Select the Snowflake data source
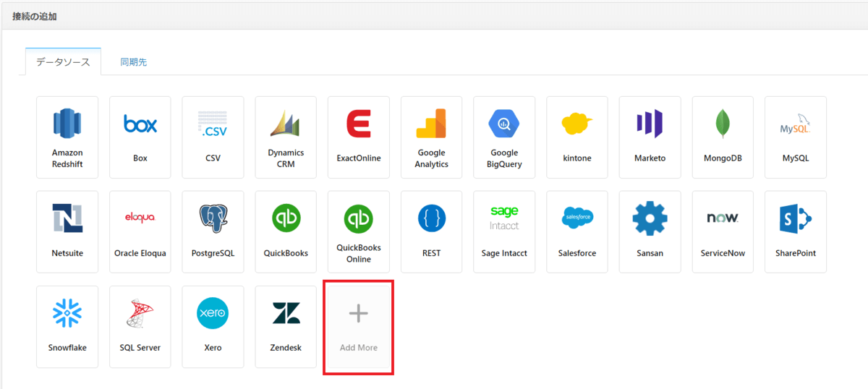The height and width of the screenshot is (389, 868). click(67, 326)
